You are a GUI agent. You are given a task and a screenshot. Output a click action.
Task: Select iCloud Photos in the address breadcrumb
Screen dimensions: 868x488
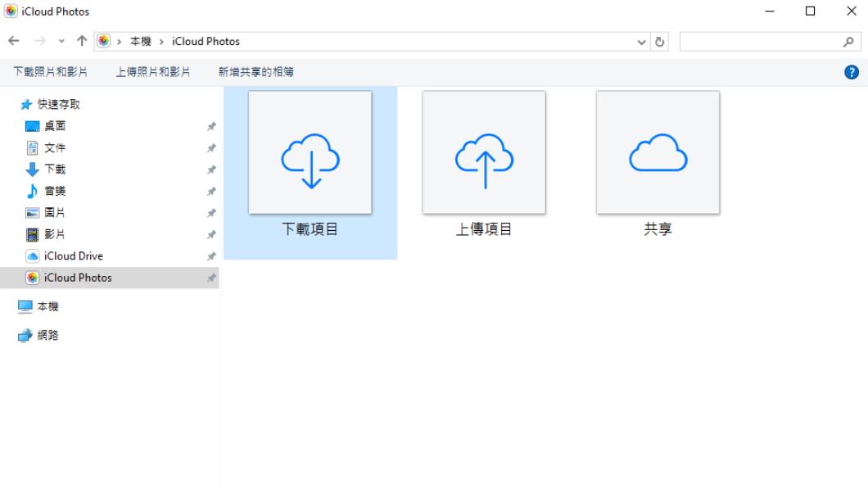(206, 42)
